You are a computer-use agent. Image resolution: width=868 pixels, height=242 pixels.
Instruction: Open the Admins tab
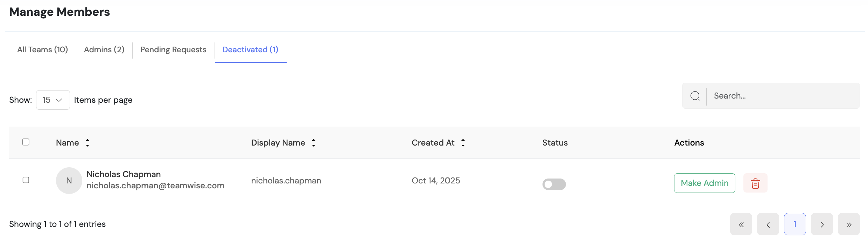click(104, 50)
